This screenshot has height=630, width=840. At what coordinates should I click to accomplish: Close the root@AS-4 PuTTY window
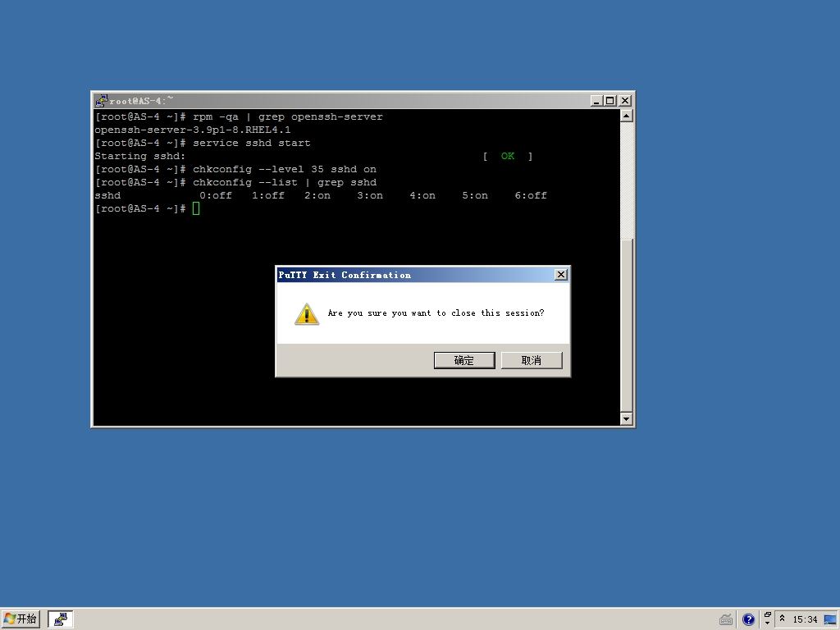[x=624, y=101]
